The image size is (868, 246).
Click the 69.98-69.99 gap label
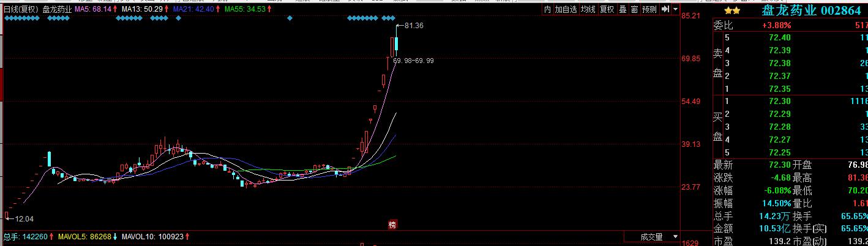click(x=414, y=61)
